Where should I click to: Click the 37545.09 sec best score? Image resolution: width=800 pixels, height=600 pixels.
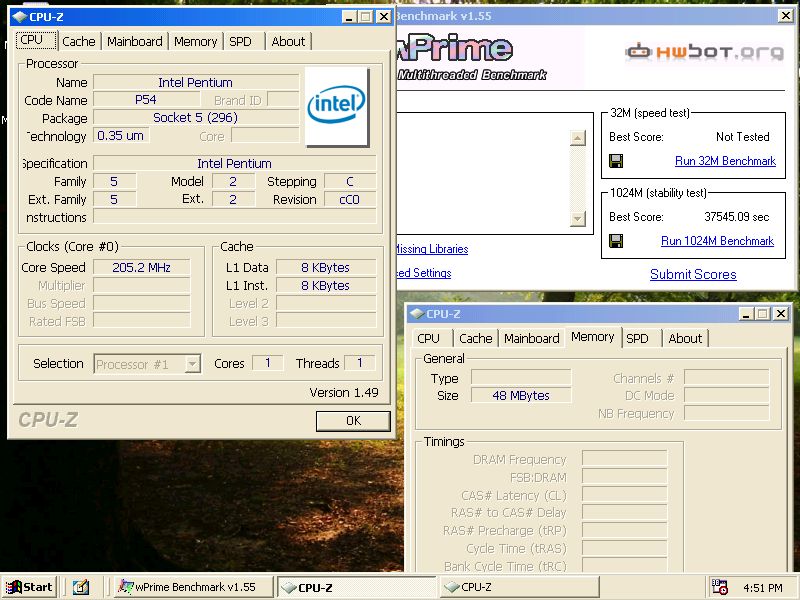point(736,217)
